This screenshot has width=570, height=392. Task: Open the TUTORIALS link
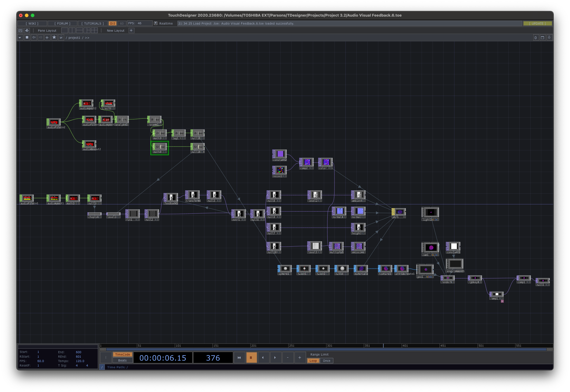(x=92, y=23)
